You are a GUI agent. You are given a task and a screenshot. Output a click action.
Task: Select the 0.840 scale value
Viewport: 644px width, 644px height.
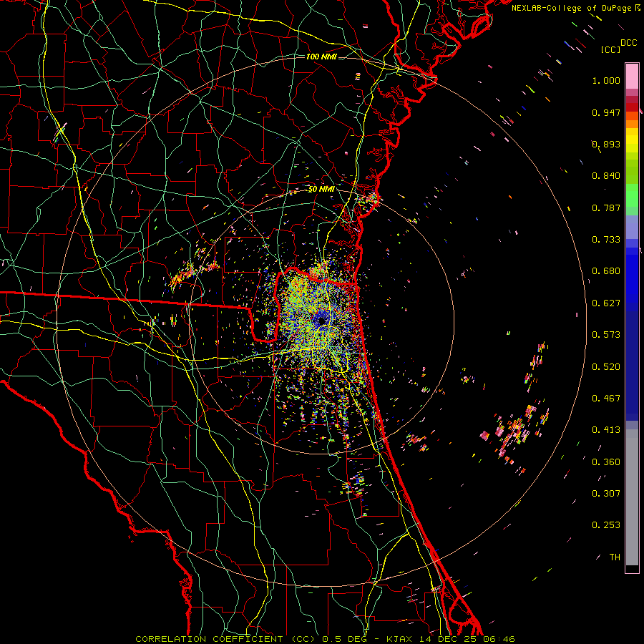point(606,176)
